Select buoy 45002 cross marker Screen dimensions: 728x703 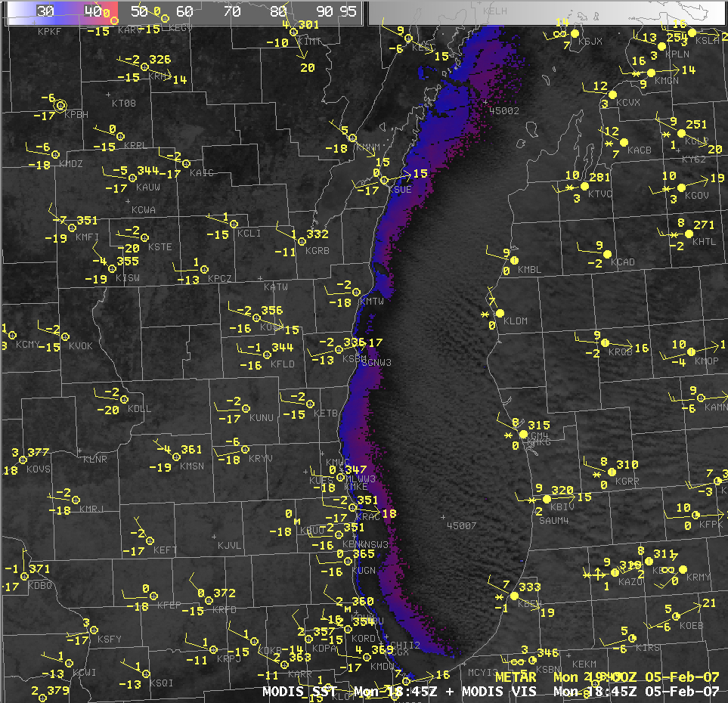point(486,101)
